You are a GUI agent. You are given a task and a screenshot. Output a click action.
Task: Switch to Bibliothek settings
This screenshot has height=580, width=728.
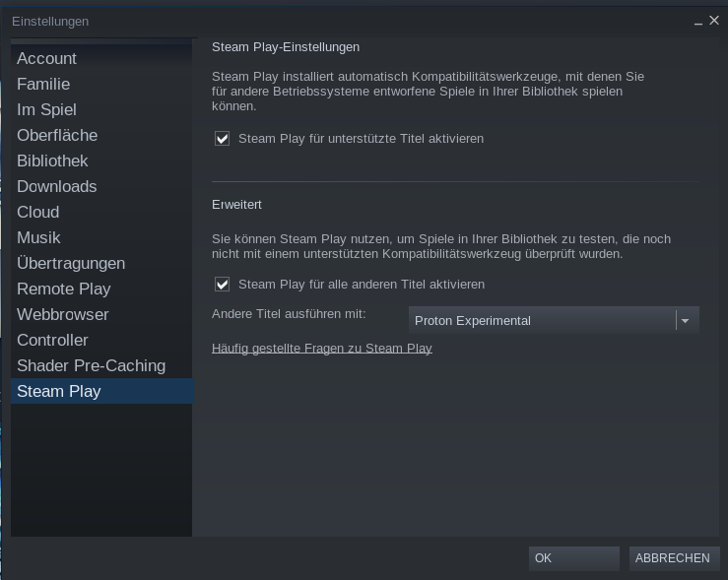pyautogui.click(x=101, y=161)
